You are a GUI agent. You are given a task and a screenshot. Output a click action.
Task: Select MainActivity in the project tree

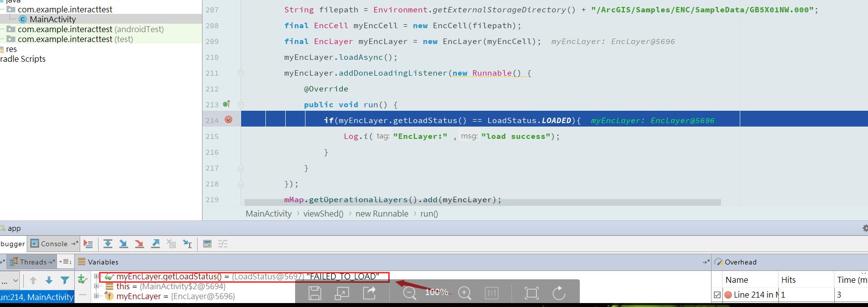52,19
